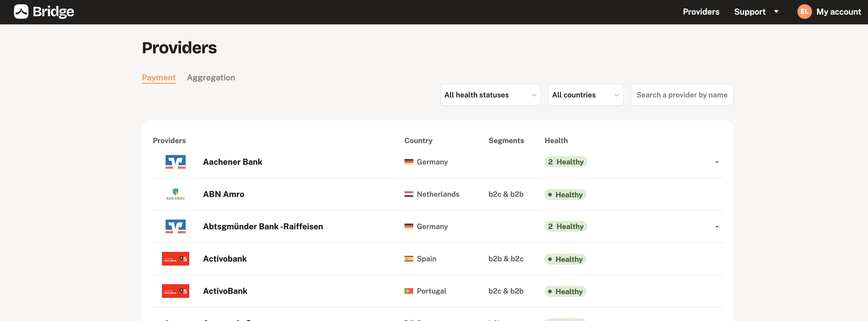Click the ActivoBank Portugal row logo
The height and width of the screenshot is (321, 868).
click(175, 291)
